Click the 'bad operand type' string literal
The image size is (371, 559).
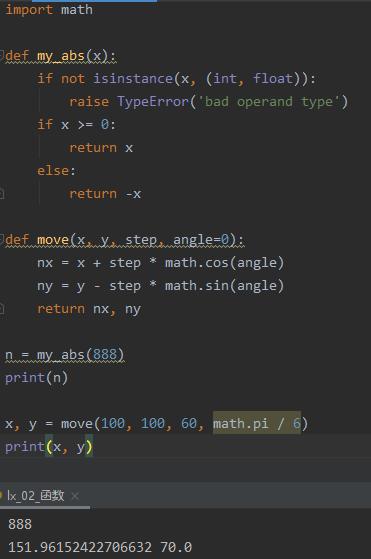(269, 102)
